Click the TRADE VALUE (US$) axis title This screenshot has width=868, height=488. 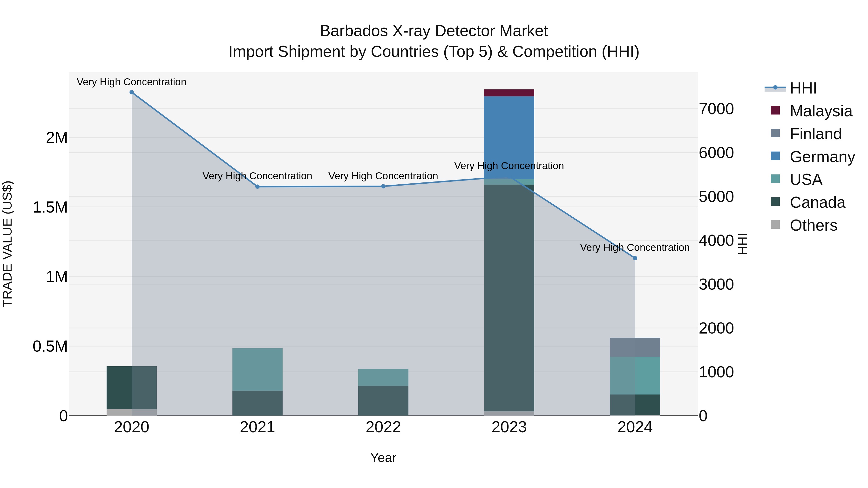7,244
